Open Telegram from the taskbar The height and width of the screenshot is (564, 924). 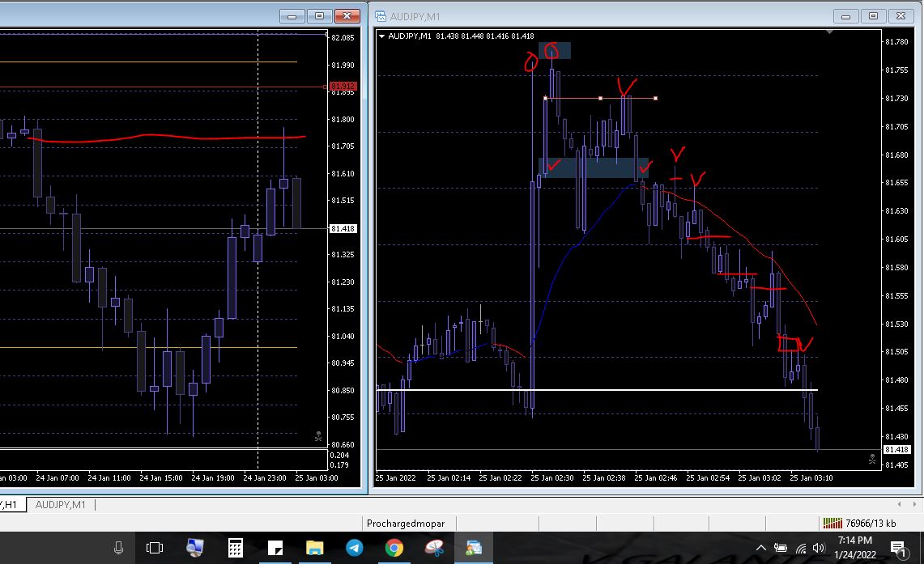point(354,548)
